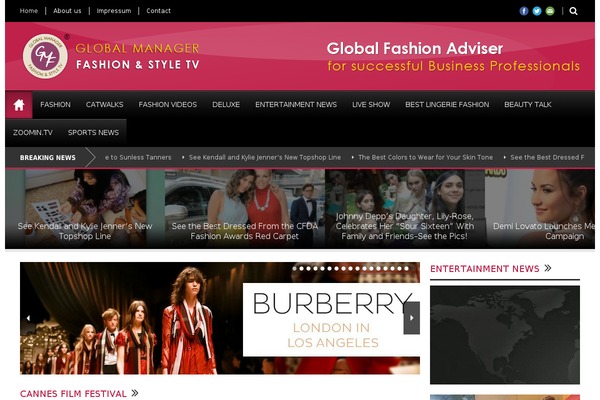Image resolution: width=600 pixels, height=400 pixels.
Task: Open ticker headline about Sunless Tanners
Action: [138, 157]
